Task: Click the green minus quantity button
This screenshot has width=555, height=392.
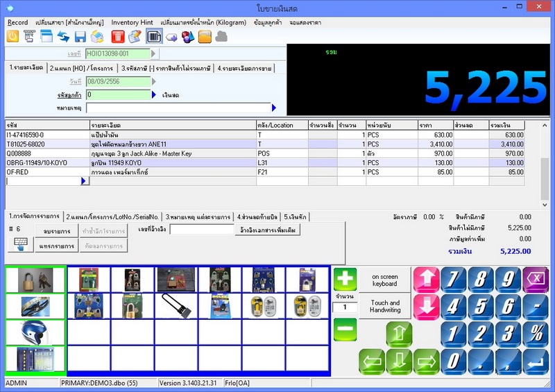Action: (345, 329)
